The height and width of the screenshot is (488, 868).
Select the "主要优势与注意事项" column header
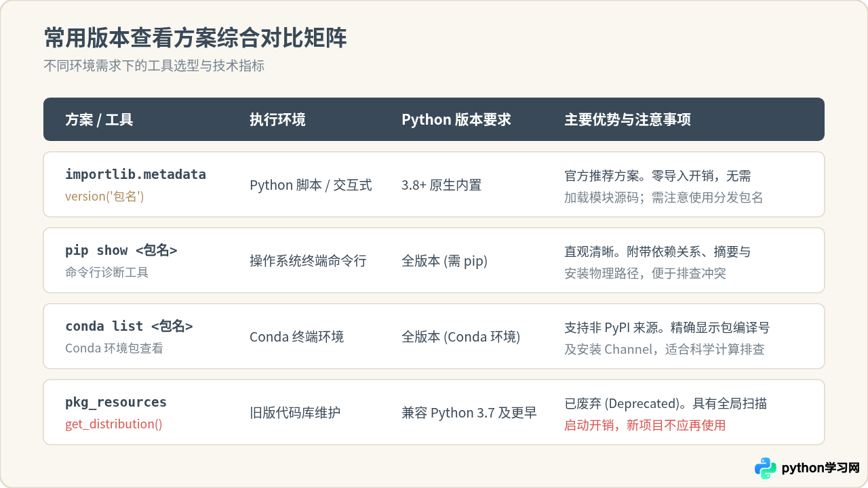click(628, 120)
